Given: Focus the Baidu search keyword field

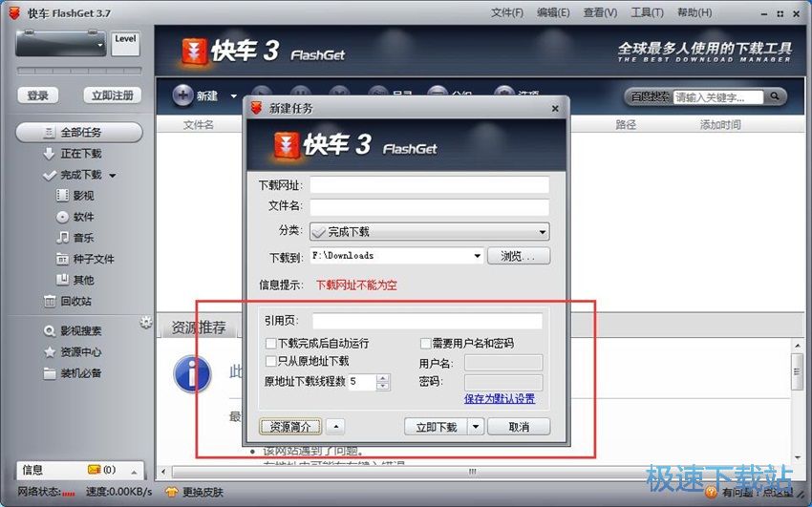Looking at the screenshot, I should (x=718, y=96).
